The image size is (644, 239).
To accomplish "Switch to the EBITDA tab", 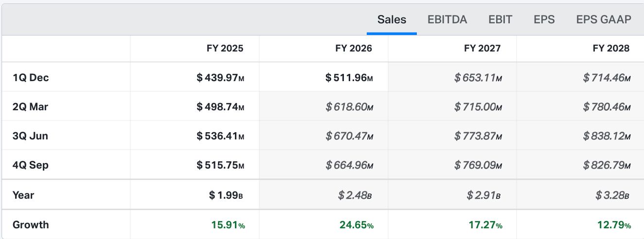I will [447, 19].
